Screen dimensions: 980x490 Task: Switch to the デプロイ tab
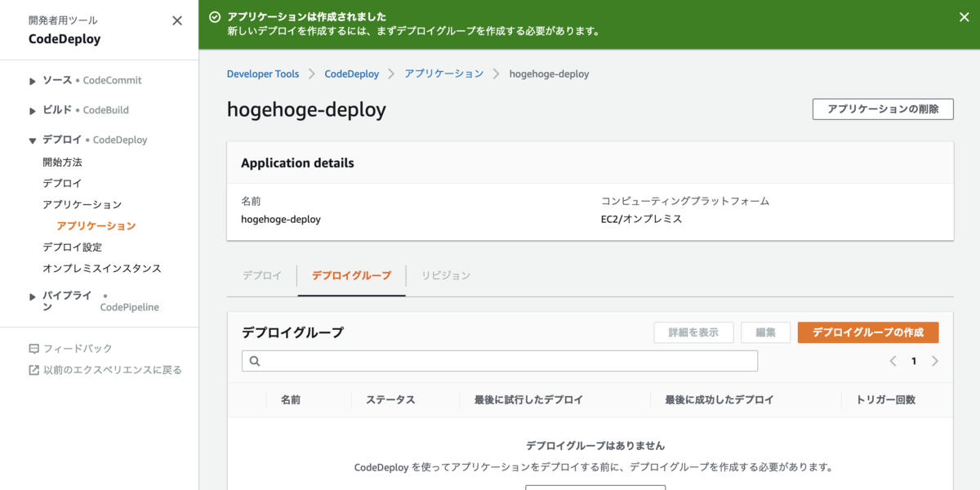click(262, 275)
